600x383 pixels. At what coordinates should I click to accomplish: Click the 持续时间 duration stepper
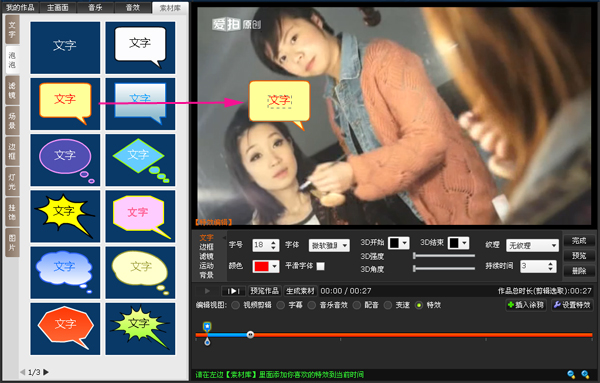pyautogui.click(x=550, y=266)
